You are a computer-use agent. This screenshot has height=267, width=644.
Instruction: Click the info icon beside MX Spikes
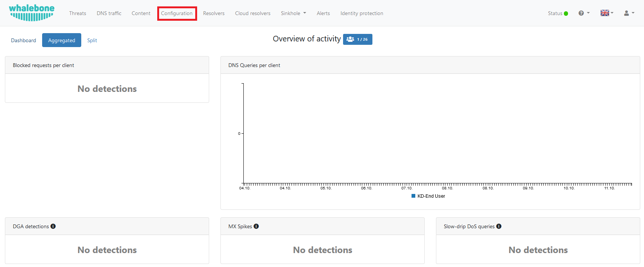tap(256, 226)
